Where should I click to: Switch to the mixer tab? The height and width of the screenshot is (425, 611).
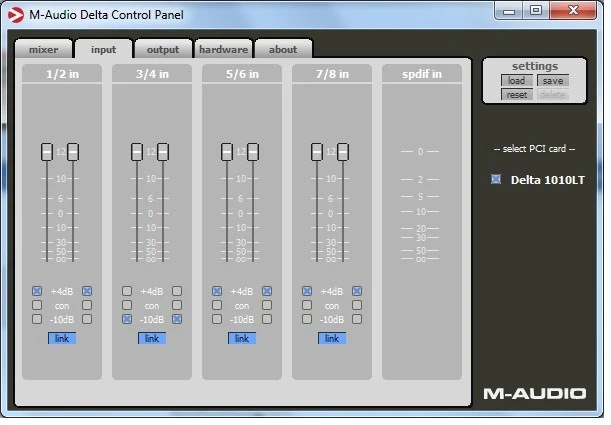(x=43, y=49)
